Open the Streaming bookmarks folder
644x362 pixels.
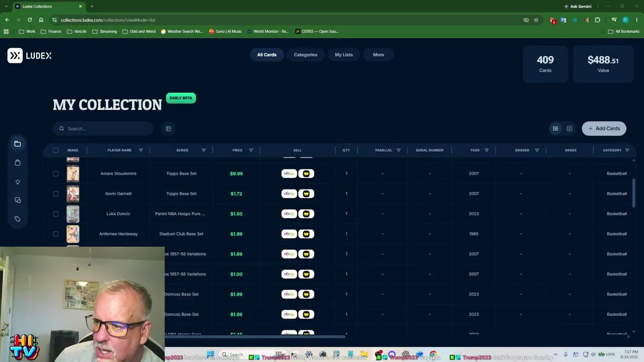(x=104, y=31)
